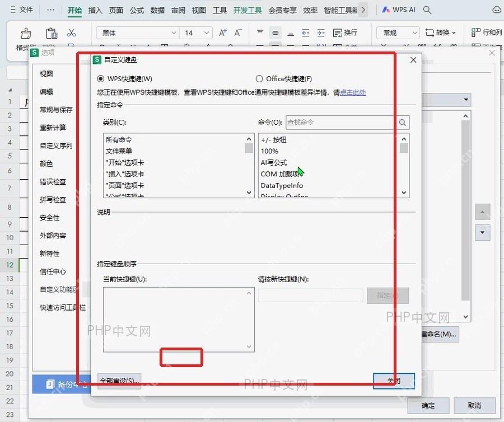Select the WPS快捷键(W) radio button
Image resolution: width=504 pixels, height=422 pixels.
tap(101, 79)
